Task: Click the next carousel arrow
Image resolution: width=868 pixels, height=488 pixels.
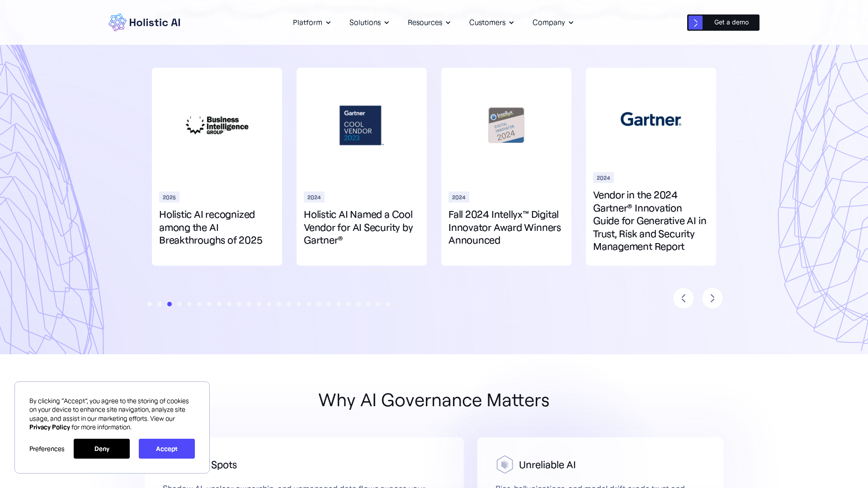Action: 712,298
